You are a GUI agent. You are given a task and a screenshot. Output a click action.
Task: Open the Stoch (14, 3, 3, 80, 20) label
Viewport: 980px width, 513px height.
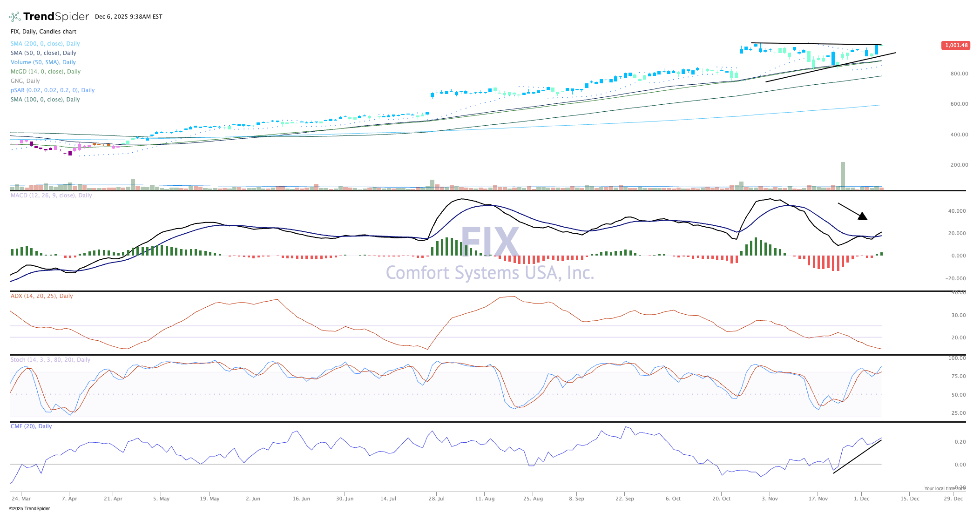[50, 360]
